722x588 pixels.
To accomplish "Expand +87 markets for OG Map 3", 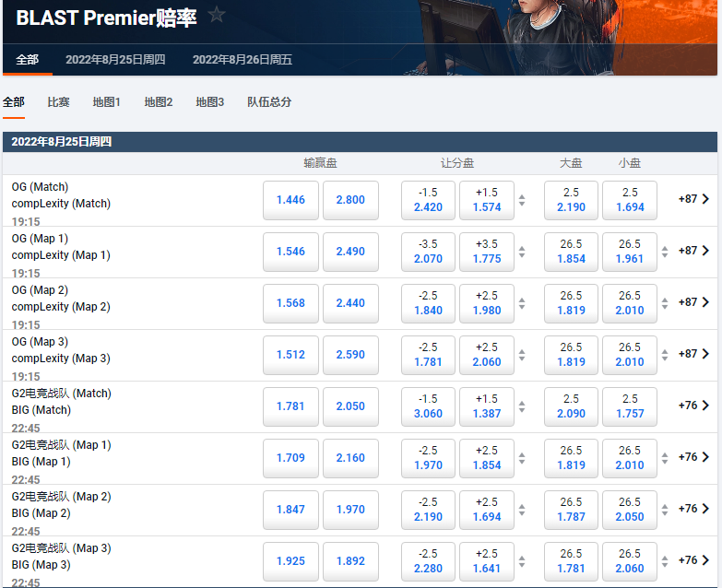I will [693, 354].
